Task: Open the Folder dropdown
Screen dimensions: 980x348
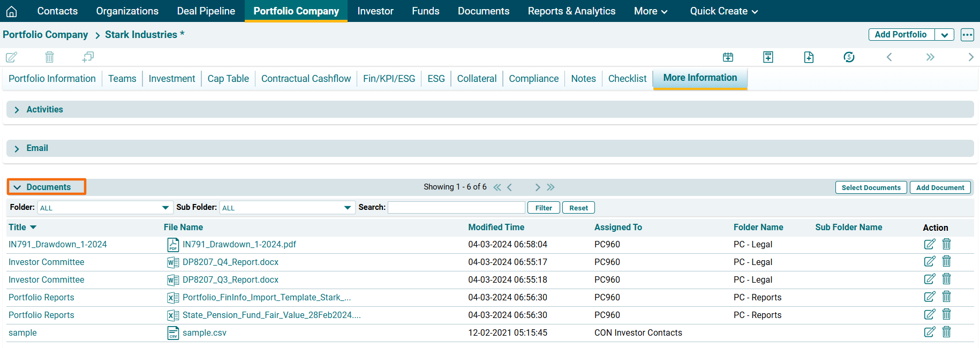Action: [x=104, y=208]
